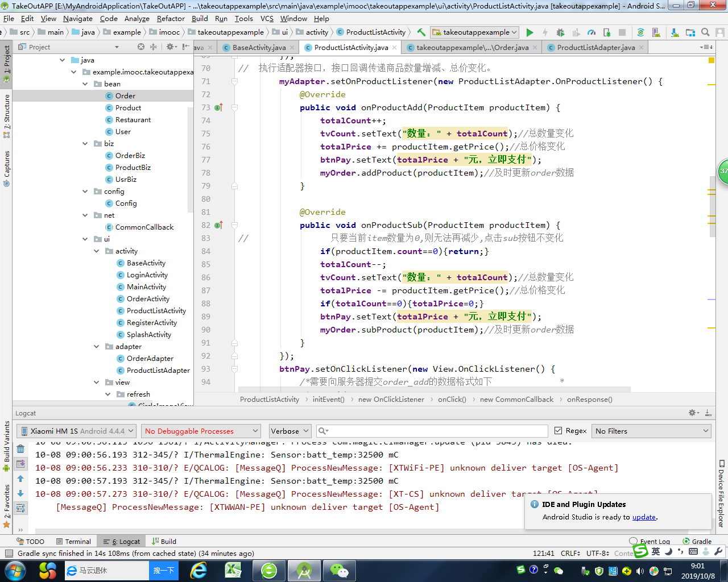Open the Structure side tool window
Viewport: 728px width, 582px height.
point(6,116)
